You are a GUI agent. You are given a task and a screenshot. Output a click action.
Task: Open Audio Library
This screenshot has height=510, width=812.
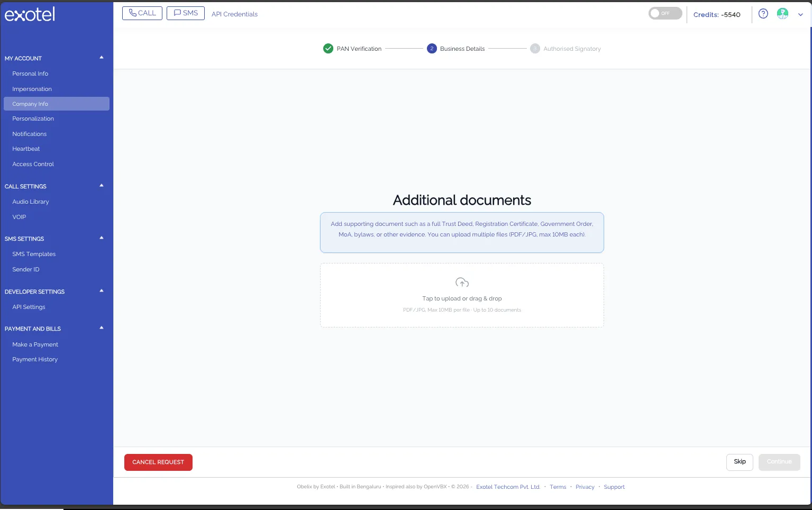click(31, 202)
